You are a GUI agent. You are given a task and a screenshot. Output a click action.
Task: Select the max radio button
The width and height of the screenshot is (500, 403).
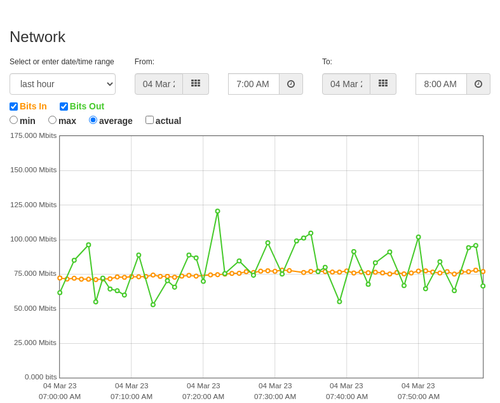tap(52, 120)
